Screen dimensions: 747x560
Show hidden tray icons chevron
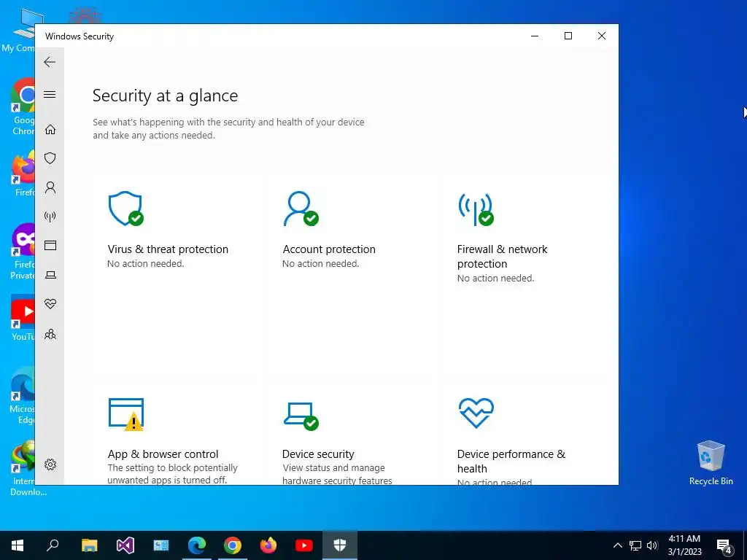(617, 545)
